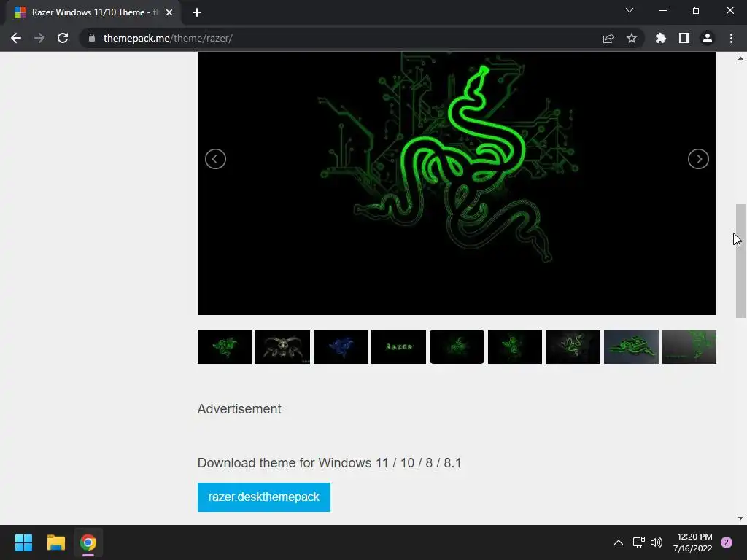Show next slide in the wallpaper carousel
Screen dimensions: 747x560
point(698,159)
